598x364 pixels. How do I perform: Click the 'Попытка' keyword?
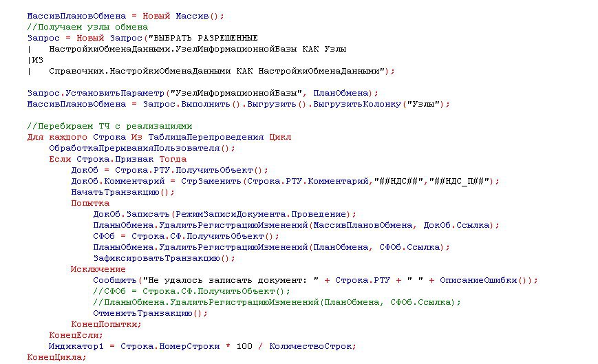tap(90, 203)
